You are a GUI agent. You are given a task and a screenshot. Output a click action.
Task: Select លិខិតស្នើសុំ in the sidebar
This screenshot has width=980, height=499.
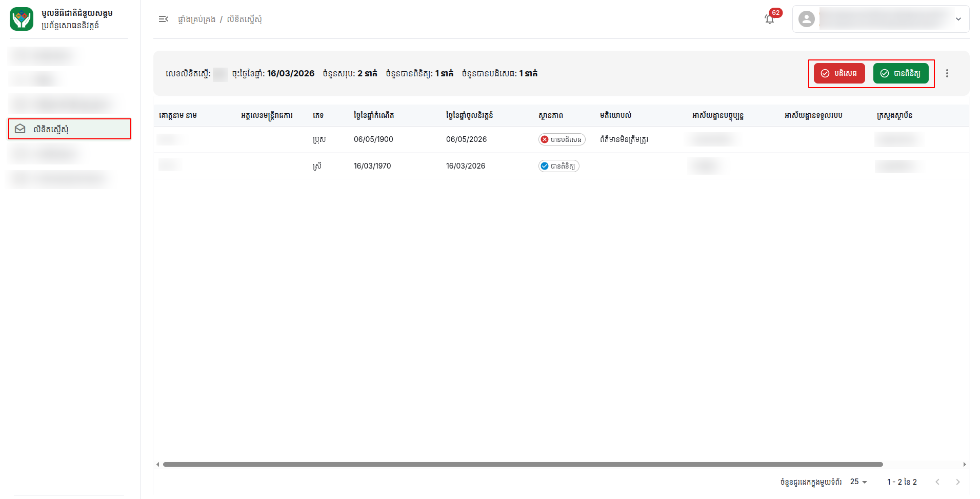pyautogui.click(x=70, y=129)
